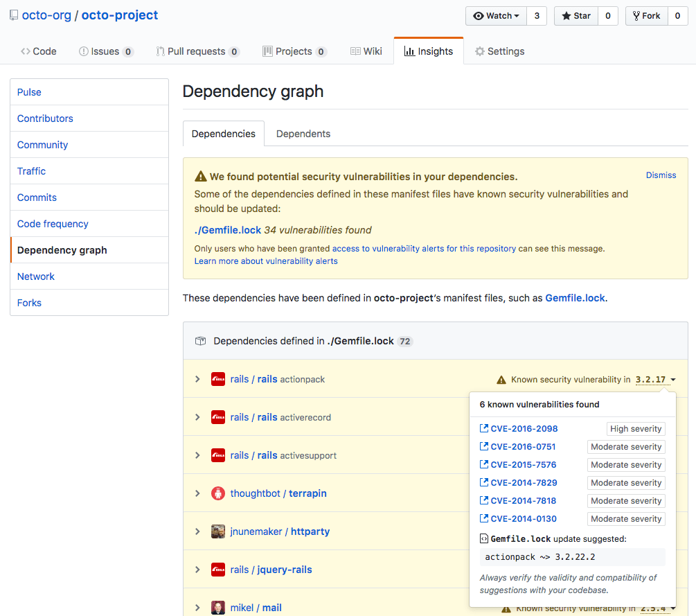Viewport: 696px width, 616px height.
Task: Expand the rails actionpack dependency row
Action: click(x=197, y=379)
